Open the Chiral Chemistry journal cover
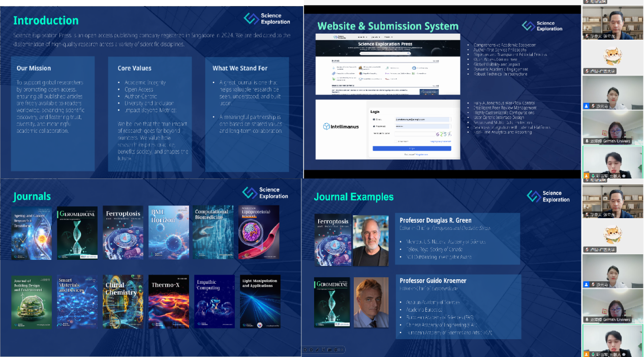The image size is (644, 357). pyautogui.click(x=123, y=302)
